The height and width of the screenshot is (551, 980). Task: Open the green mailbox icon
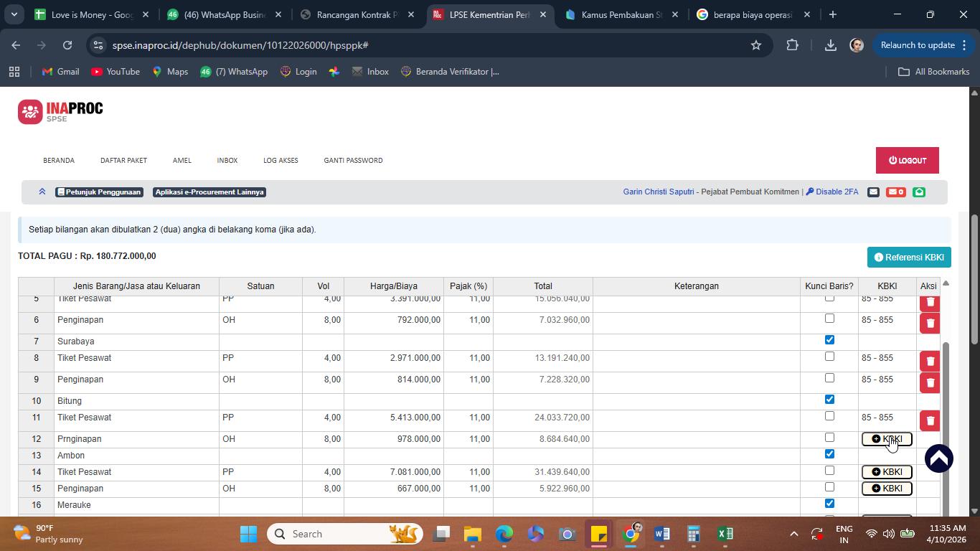coord(919,192)
